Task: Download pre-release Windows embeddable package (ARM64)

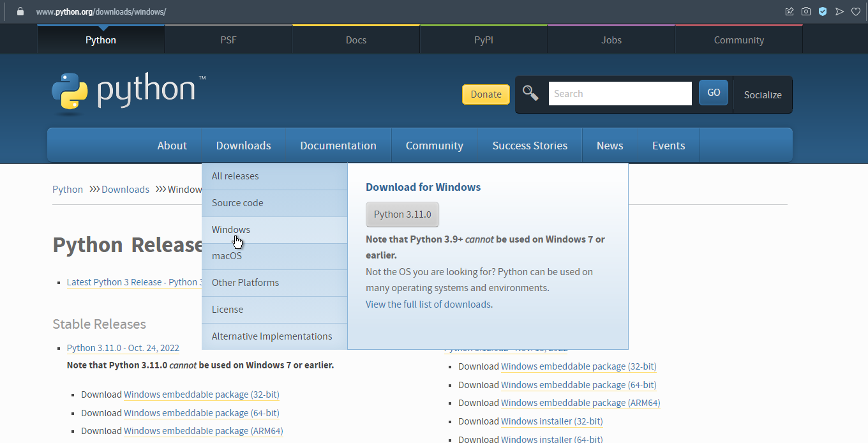Action: point(581,403)
